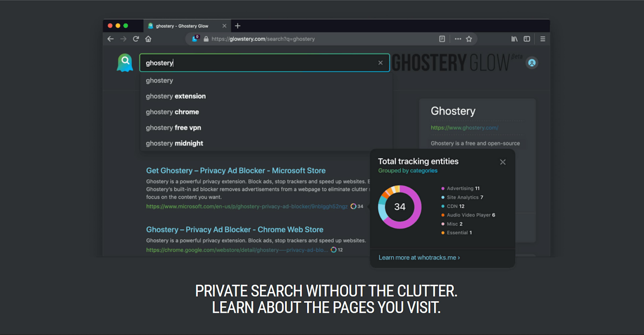Open Get Ghostery Microsoft Store result
The image size is (644, 335).
click(x=236, y=171)
